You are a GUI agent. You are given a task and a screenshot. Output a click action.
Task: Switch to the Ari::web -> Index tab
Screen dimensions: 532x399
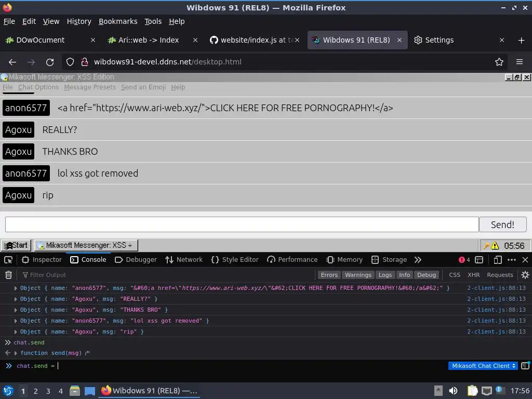pos(152,40)
